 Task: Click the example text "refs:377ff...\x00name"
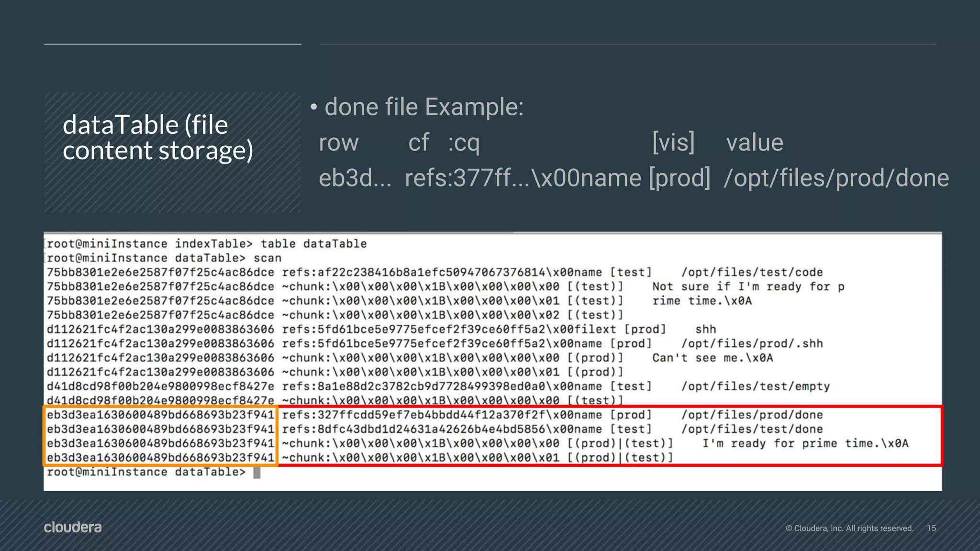click(523, 178)
